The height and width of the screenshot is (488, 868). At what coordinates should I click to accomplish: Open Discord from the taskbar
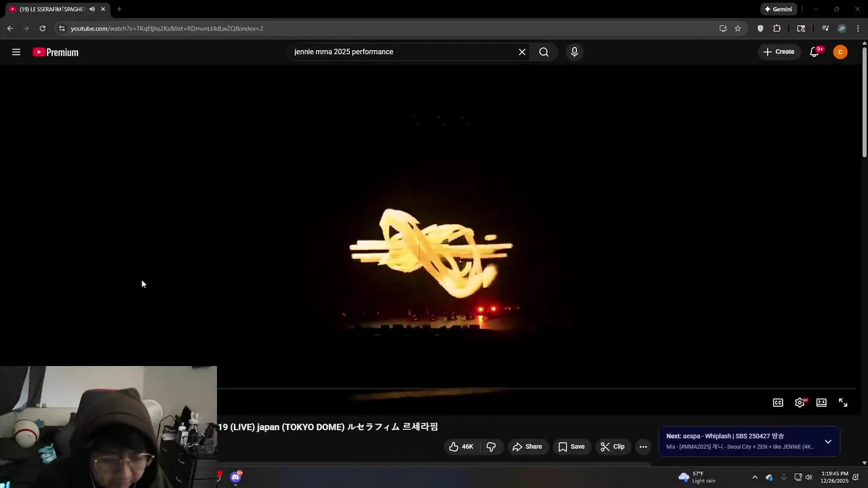click(235, 477)
